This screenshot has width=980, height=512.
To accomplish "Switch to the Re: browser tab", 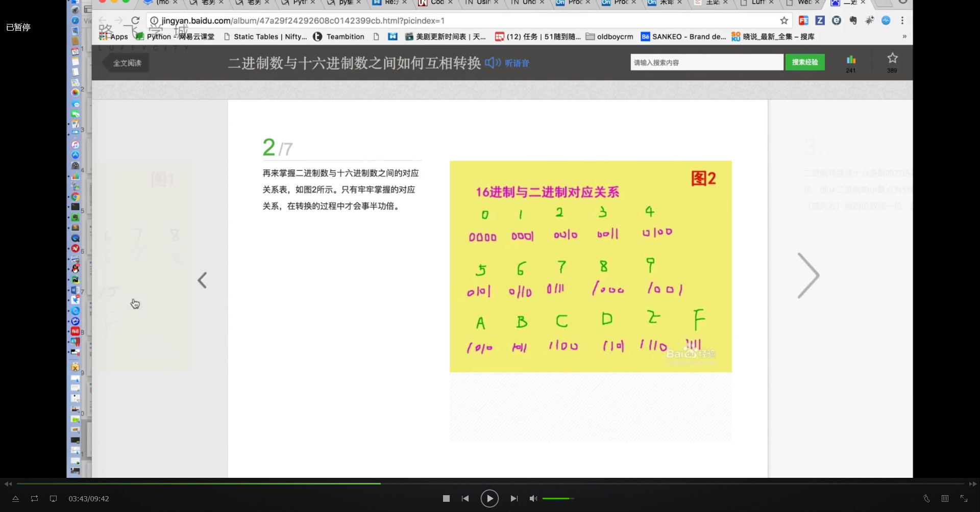I will (390, 3).
